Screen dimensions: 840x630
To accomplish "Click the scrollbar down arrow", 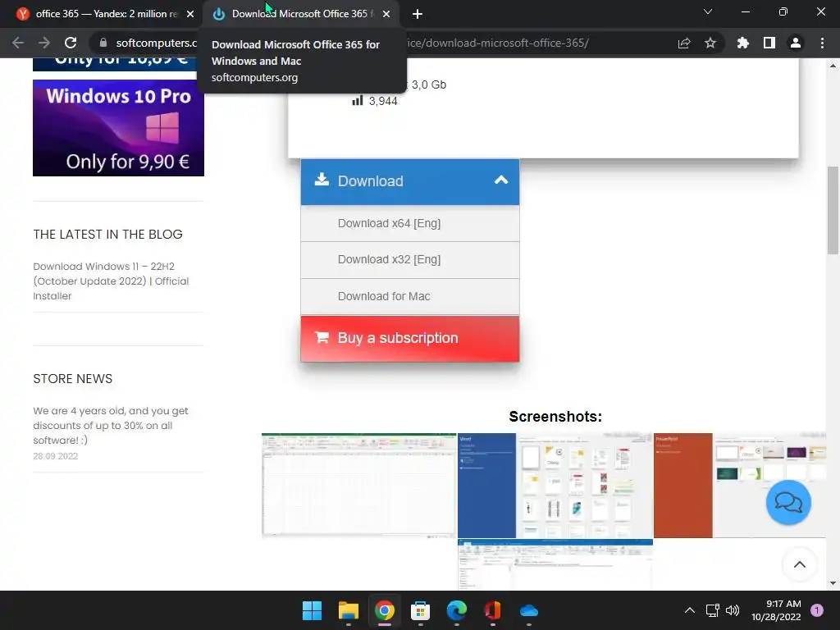I will tap(833, 583).
